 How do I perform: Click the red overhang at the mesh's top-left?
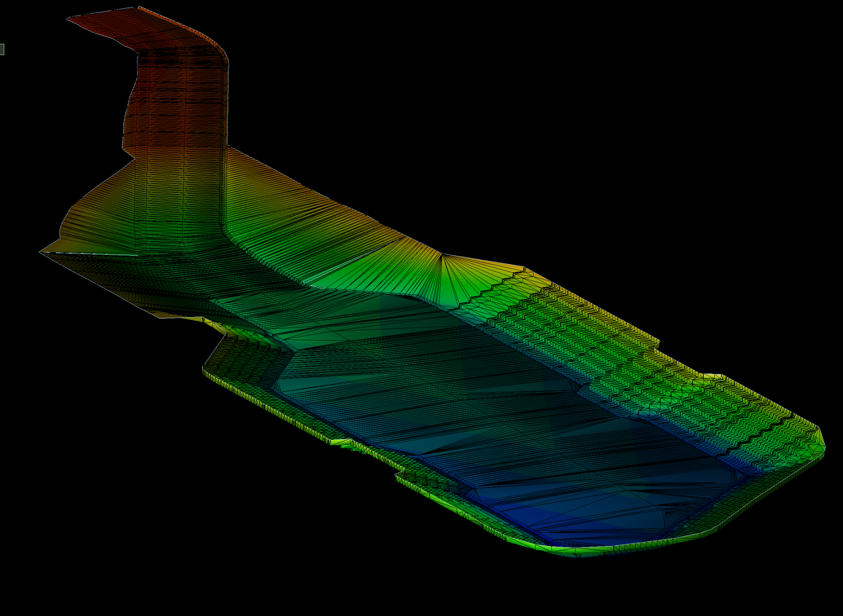coord(105,25)
